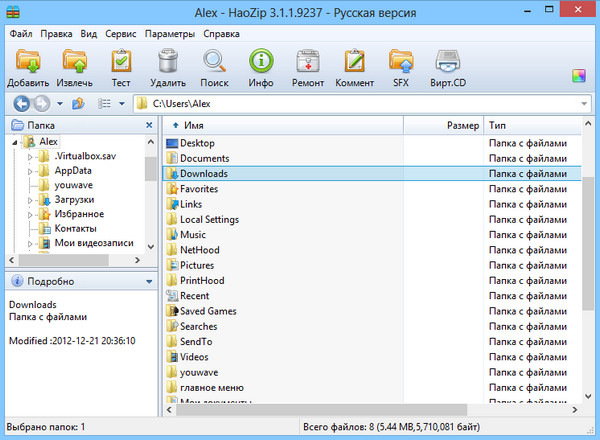
Task: Close the Папка folder panel
Action: tap(149, 126)
